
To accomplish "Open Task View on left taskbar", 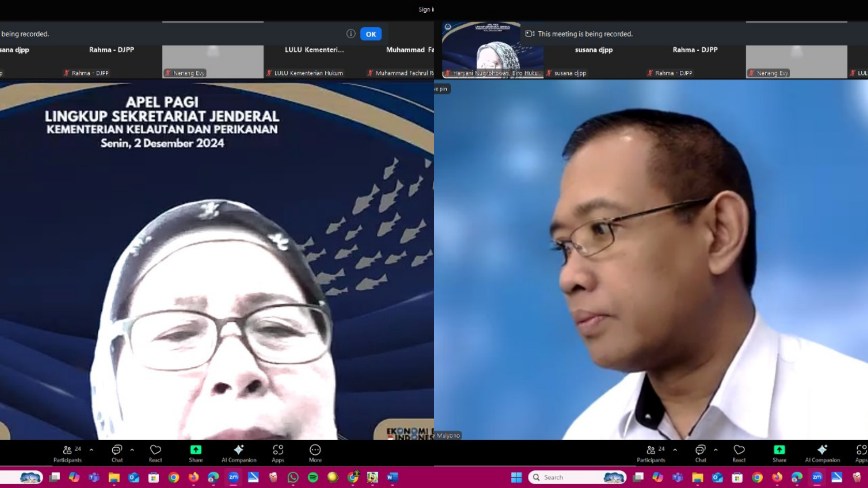I will coord(55,477).
